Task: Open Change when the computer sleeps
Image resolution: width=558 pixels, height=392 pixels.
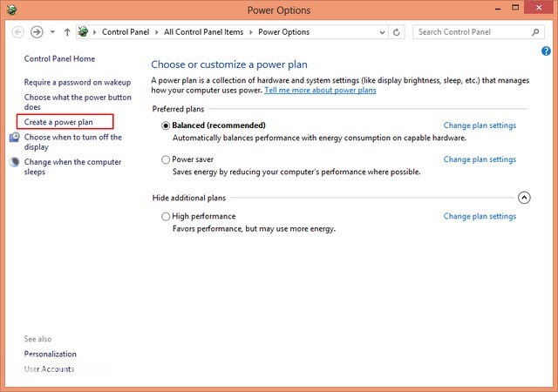Action: (x=72, y=167)
